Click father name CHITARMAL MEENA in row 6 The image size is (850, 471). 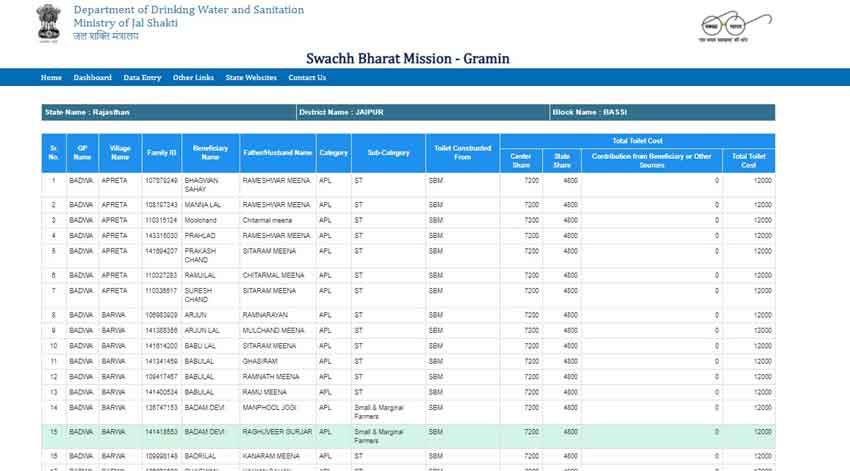(x=273, y=275)
